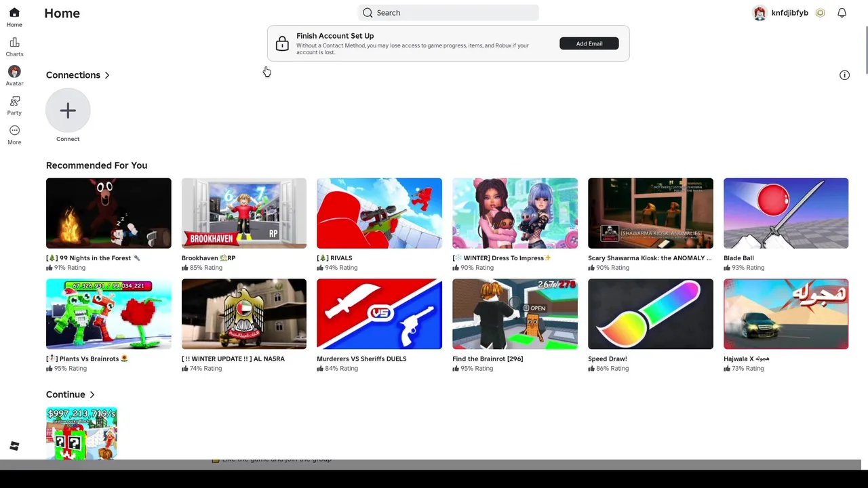Screen dimensions: 868x488
Task: Click the Speed Draw! title text
Action: coord(608,359)
